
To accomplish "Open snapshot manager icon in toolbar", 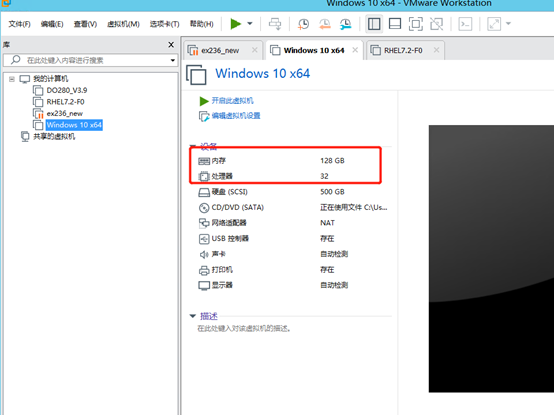I will pos(346,24).
